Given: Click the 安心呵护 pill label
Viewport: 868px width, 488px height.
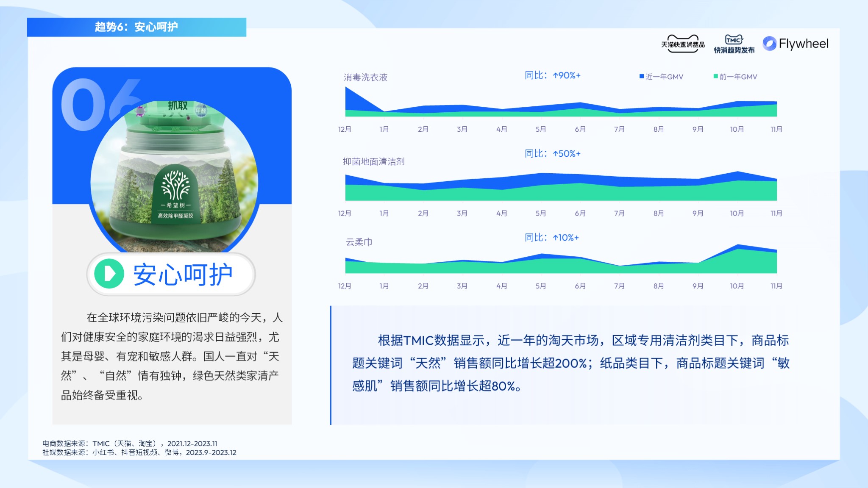Looking at the screenshot, I should tap(171, 274).
